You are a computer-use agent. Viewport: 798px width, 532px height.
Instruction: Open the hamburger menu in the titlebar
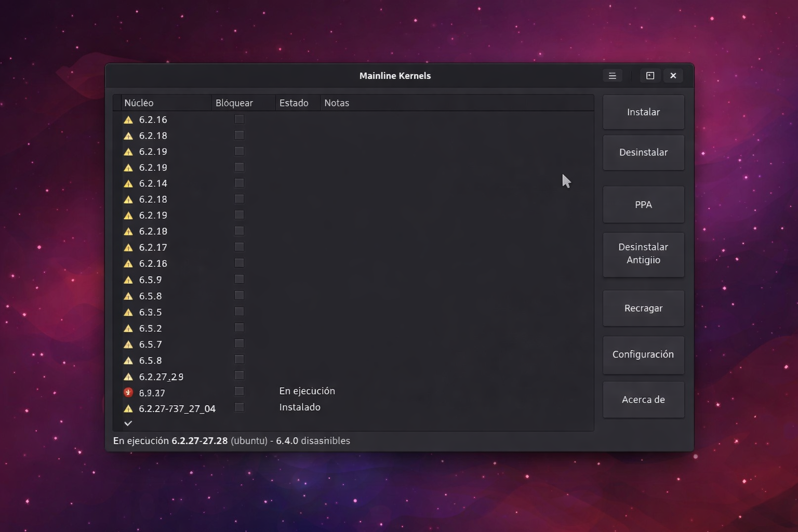pos(612,75)
